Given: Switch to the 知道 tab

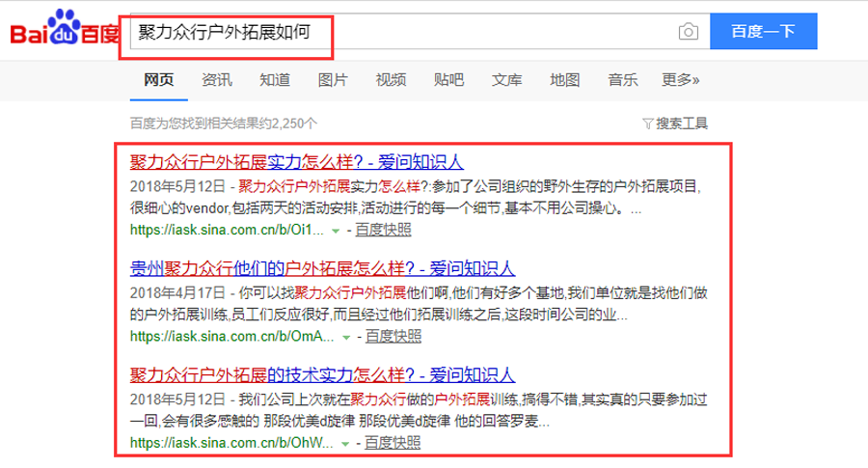Looking at the screenshot, I should point(275,80).
